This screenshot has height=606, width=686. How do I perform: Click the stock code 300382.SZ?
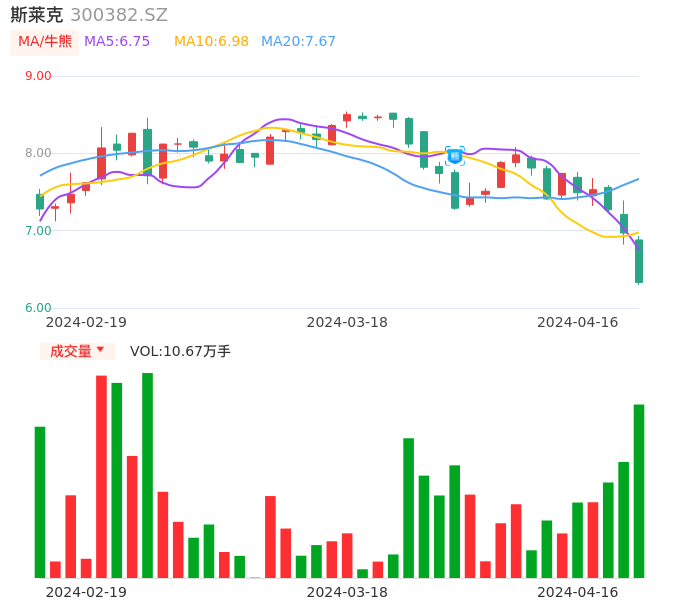[x=119, y=15]
